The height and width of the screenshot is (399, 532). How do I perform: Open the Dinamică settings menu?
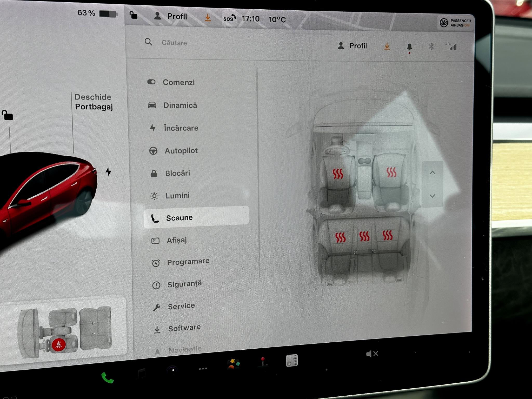pyautogui.click(x=172, y=105)
